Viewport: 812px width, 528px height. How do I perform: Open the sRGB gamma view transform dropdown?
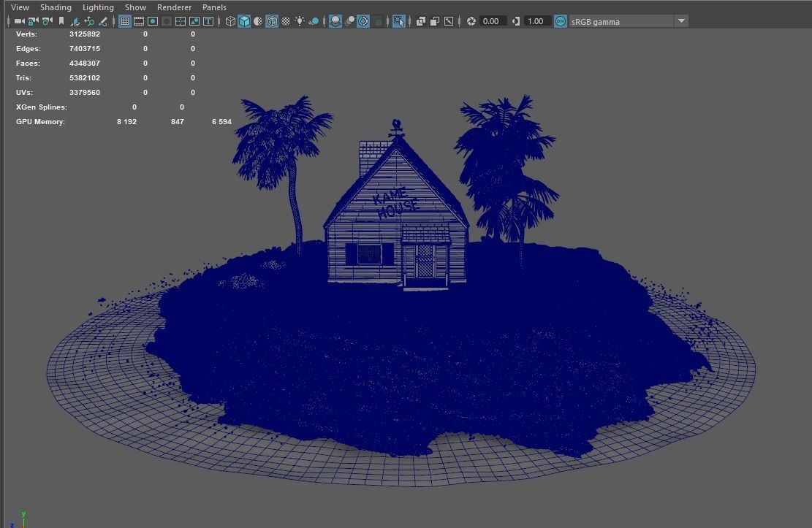point(629,21)
